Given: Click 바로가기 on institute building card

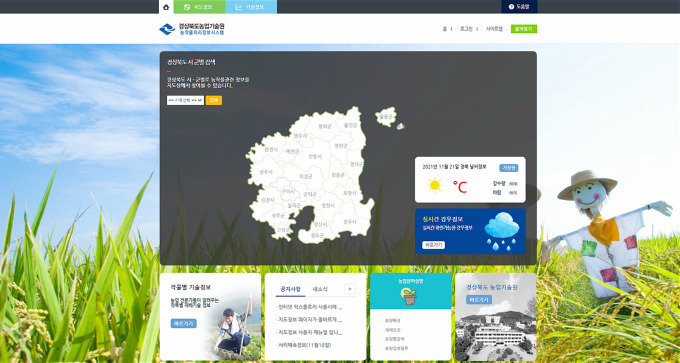Looking at the screenshot, I should 479,300.
